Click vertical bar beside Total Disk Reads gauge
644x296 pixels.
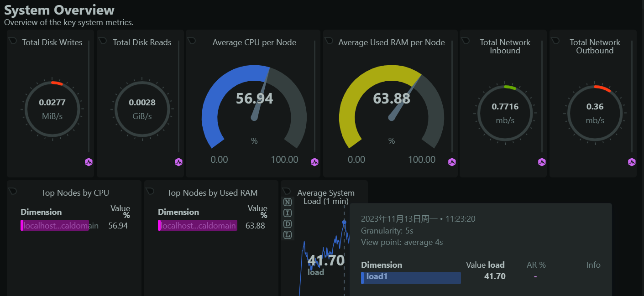point(178,96)
